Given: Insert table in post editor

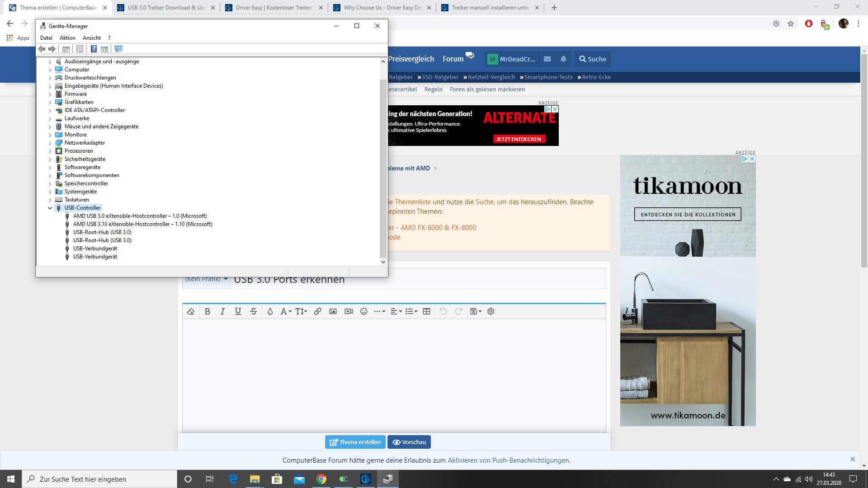Looking at the screenshot, I should (426, 311).
